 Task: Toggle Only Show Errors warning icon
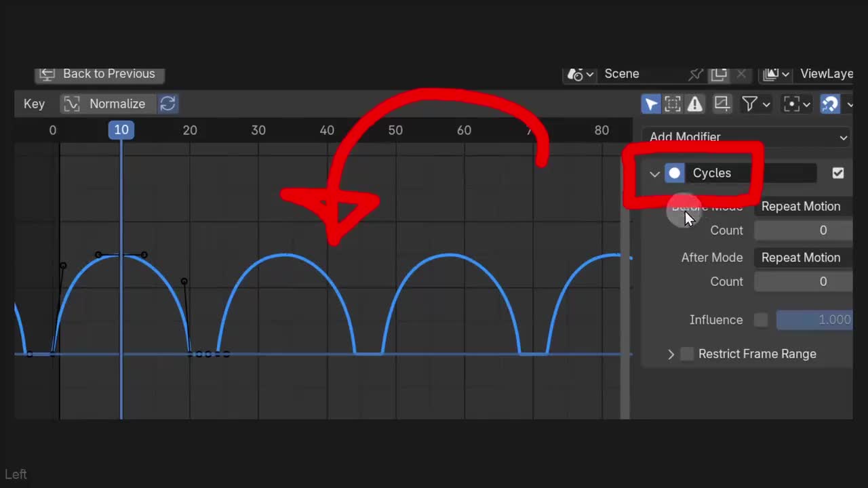(x=695, y=104)
